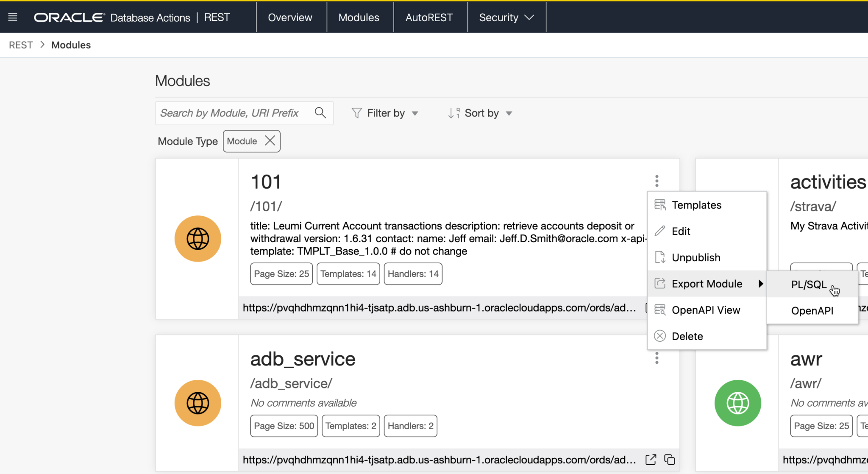Click the Delete circle-x icon
The image size is (868, 474).
pyautogui.click(x=659, y=336)
